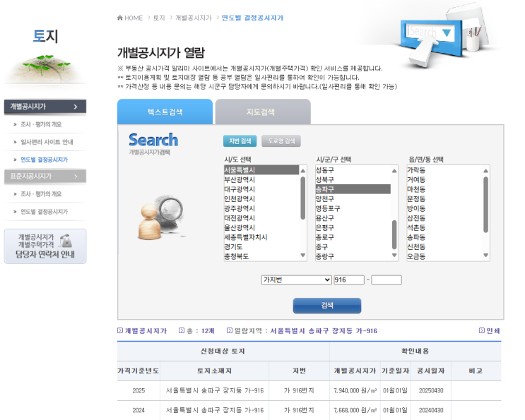
Task: Select the 도로명 검색 mode button
Action: pos(281,141)
